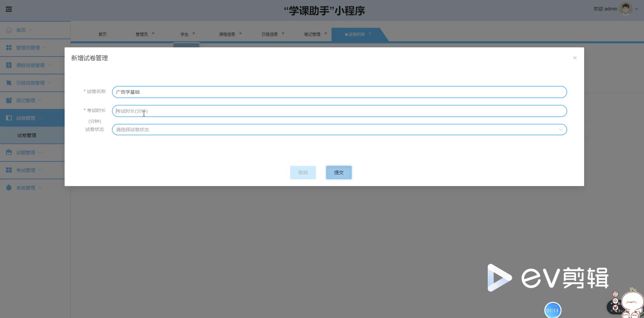Switch to the 管理员 tab

click(142, 34)
